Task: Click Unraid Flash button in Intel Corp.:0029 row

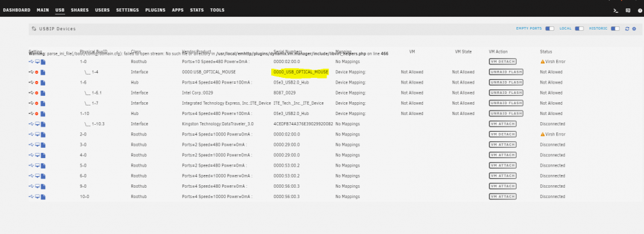Action: [x=506, y=93]
